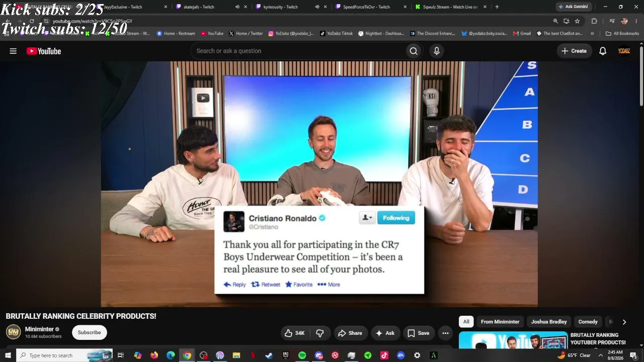The width and height of the screenshot is (644, 362).
Task: Open Windows Settings gear on taskbar
Action: pos(417,355)
